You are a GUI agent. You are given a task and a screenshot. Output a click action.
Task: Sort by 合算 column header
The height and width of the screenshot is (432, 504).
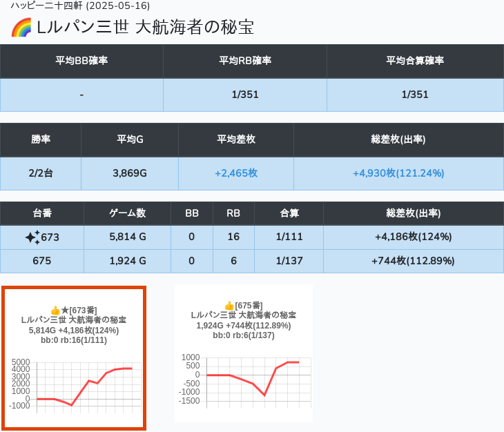(289, 213)
